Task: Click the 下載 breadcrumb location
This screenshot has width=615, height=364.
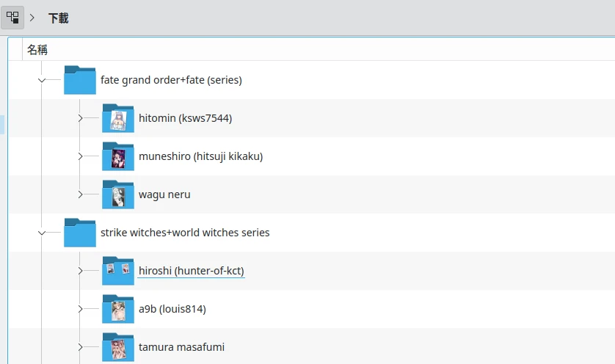Action: pyautogui.click(x=58, y=18)
